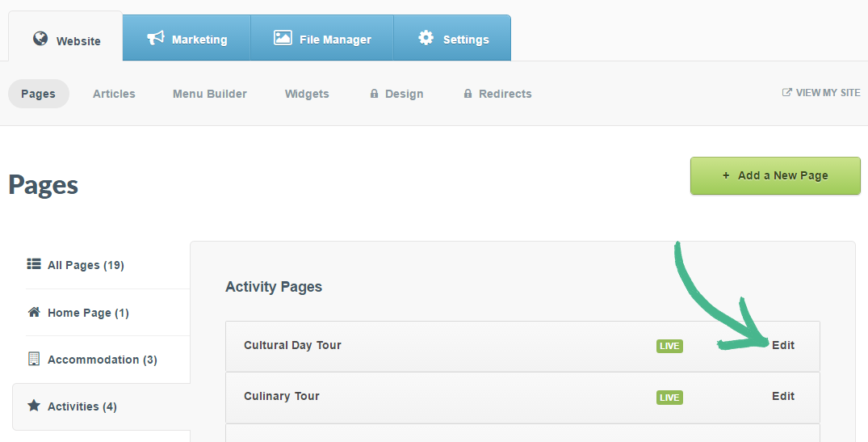Click the LIVE badge on Cultural Day Tour
Image resolution: width=868 pixels, height=442 pixels.
point(669,346)
